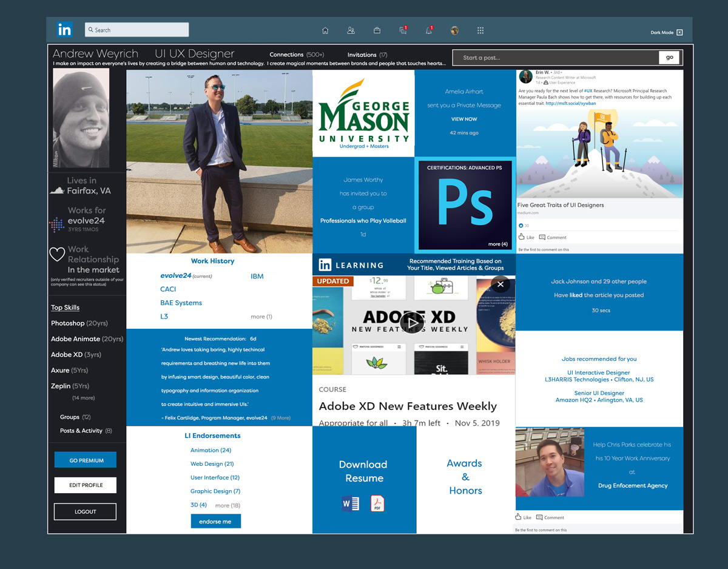Viewport: 728px width, 569px height.
Task: Open the Top Skills link
Action: point(65,308)
